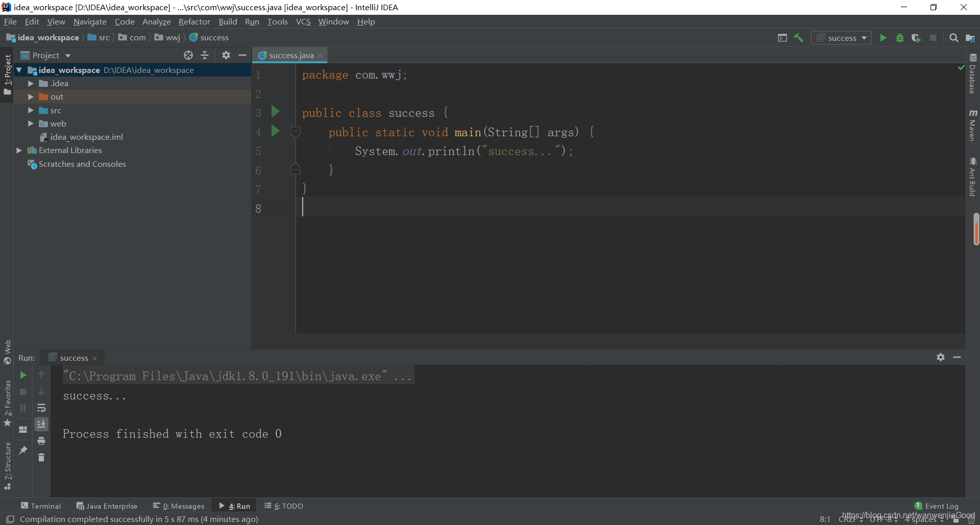Switch to the Terminal tab
Viewport: 980px width, 525px height.
pos(41,506)
